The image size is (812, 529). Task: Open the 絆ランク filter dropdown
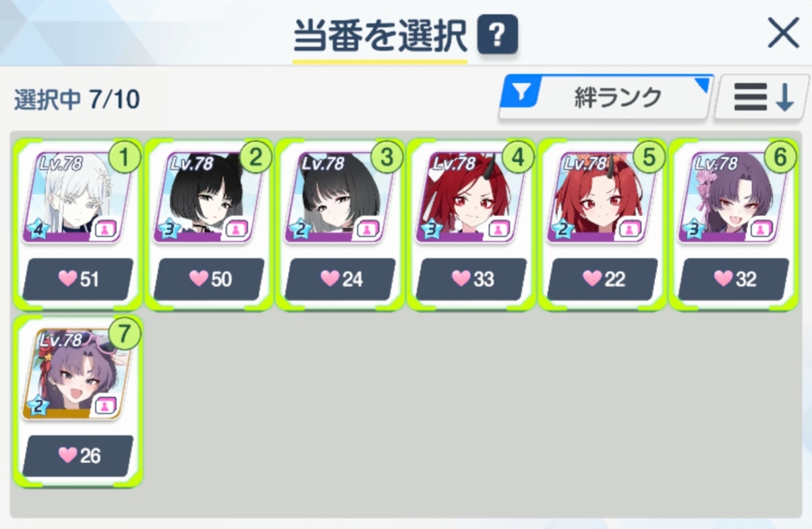[x=606, y=98]
